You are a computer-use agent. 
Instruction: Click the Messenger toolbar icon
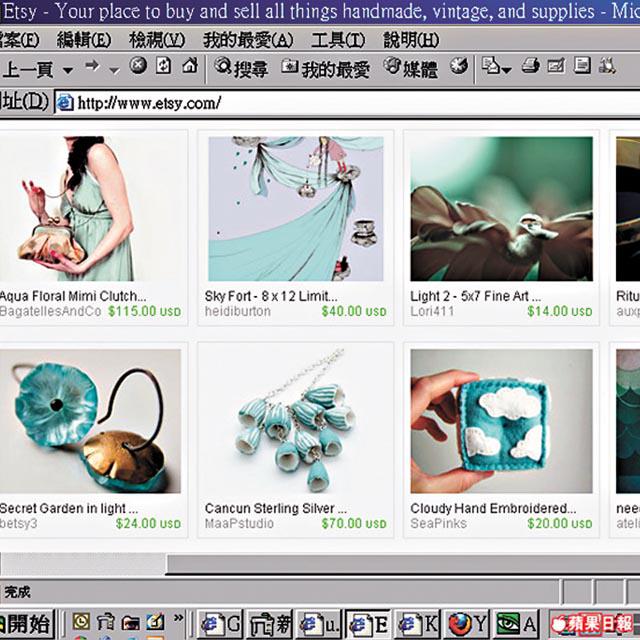[607, 65]
